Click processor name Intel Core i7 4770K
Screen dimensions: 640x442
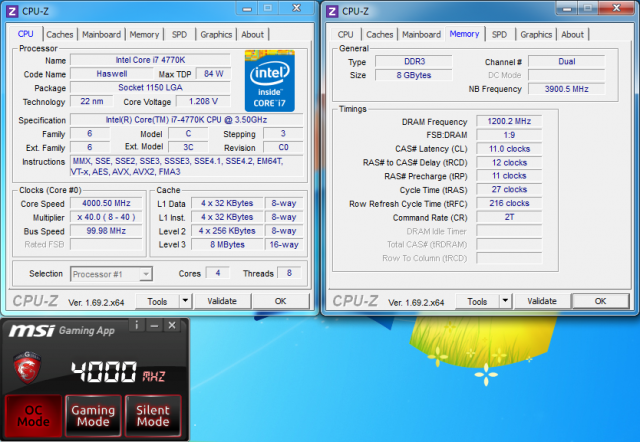150,60
